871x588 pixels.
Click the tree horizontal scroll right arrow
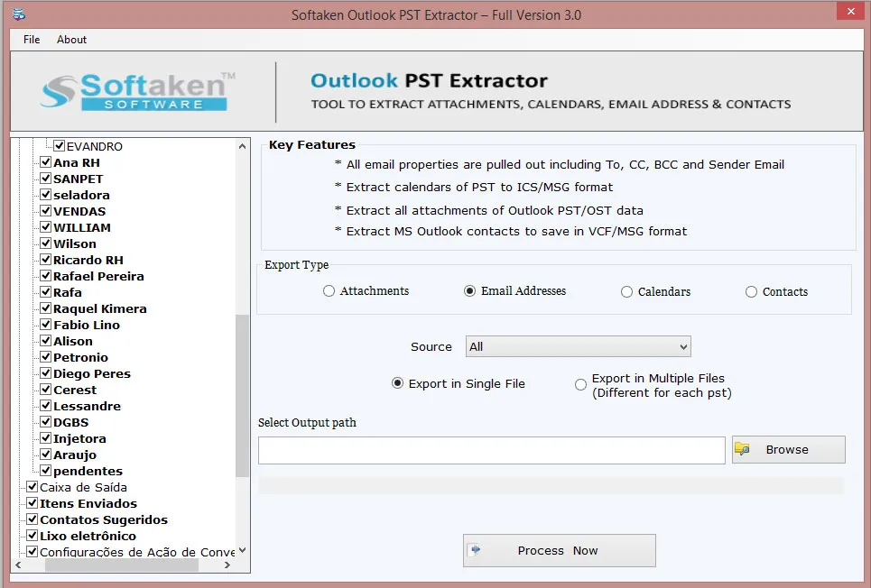pyautogui.click(x=227, y=565)
